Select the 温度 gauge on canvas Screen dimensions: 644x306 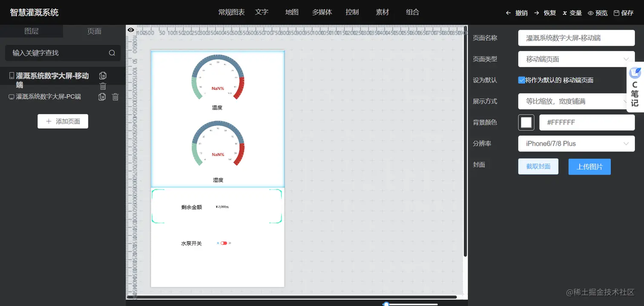point(218,77)
